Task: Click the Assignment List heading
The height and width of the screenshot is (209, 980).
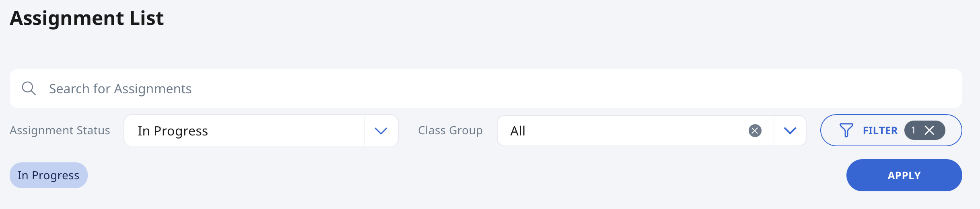Action: coord(87,18)
